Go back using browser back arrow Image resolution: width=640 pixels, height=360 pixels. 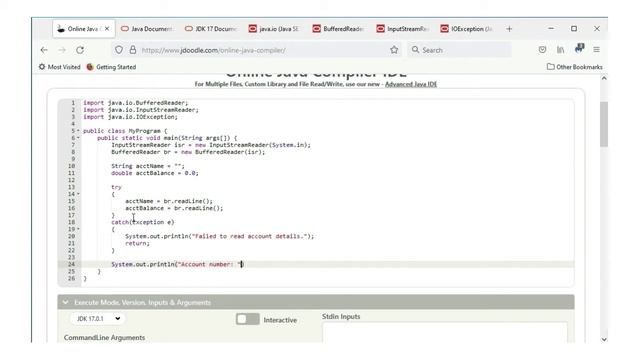(x=44, y=50)
